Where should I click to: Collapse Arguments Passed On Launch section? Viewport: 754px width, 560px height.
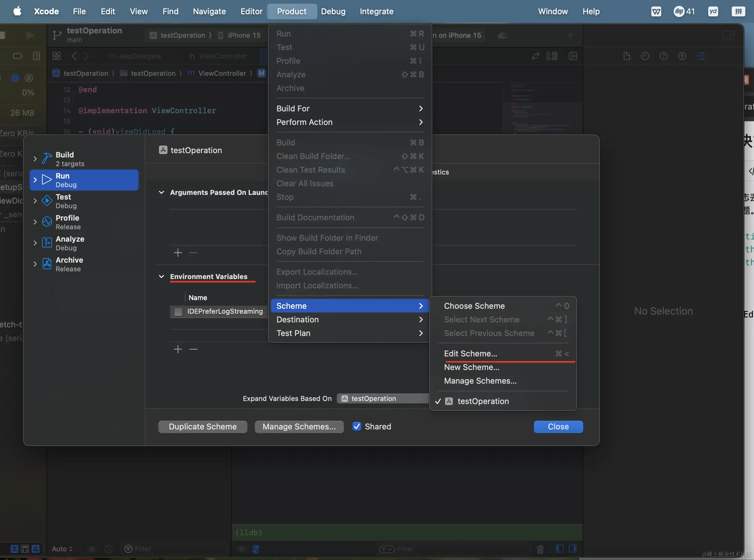pyautogui.click(x=162, y=192)
